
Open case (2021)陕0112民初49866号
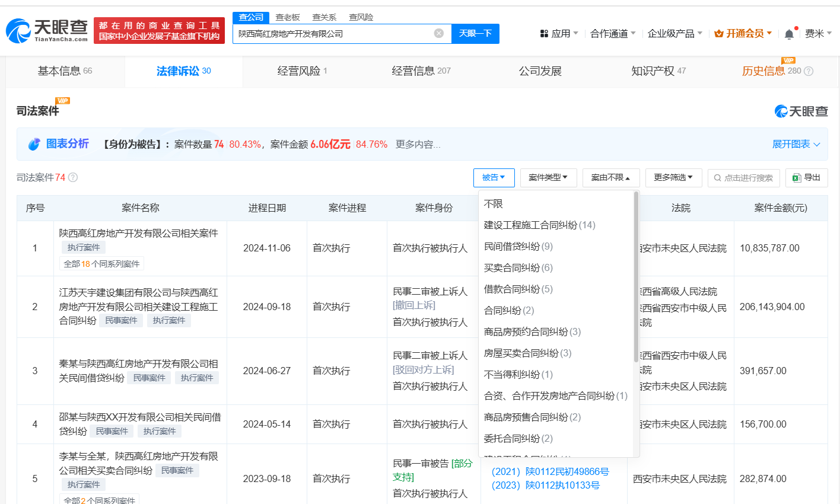pyautogui.click(x=550, y=471)
